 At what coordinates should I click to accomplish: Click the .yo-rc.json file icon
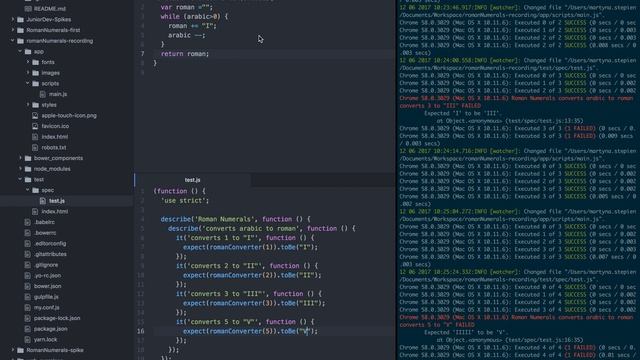28,276
